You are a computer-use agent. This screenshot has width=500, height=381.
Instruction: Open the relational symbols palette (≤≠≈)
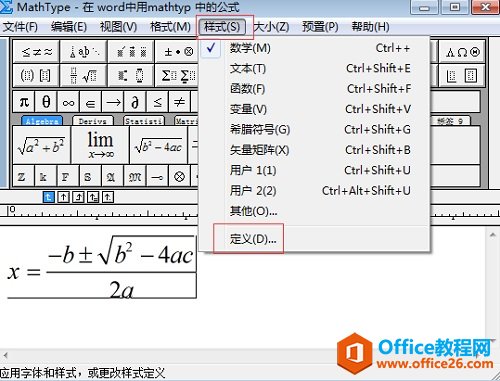pyautogui.click(x=36, y=52)
